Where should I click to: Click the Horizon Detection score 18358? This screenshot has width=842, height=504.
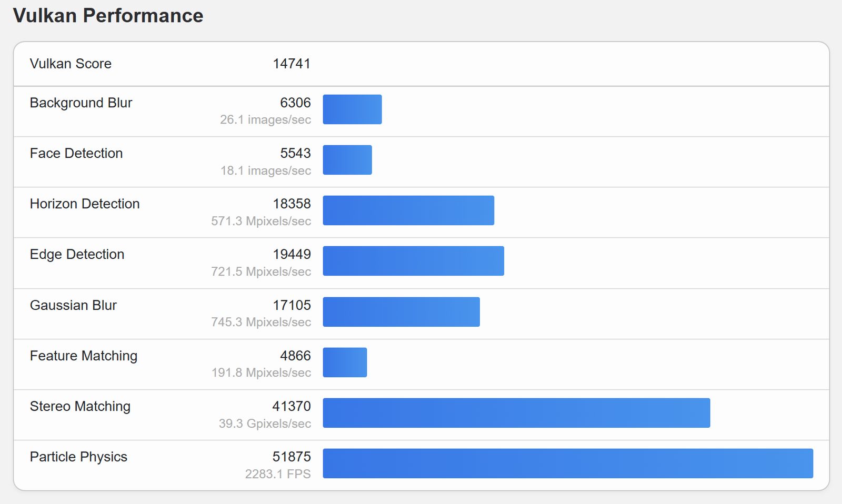click(292, 204)
